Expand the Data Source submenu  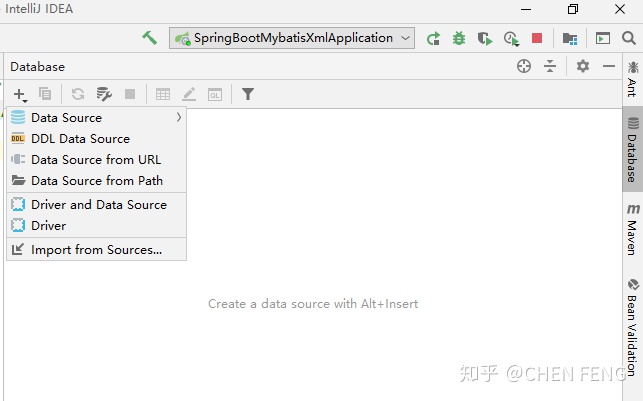[97, 118]
